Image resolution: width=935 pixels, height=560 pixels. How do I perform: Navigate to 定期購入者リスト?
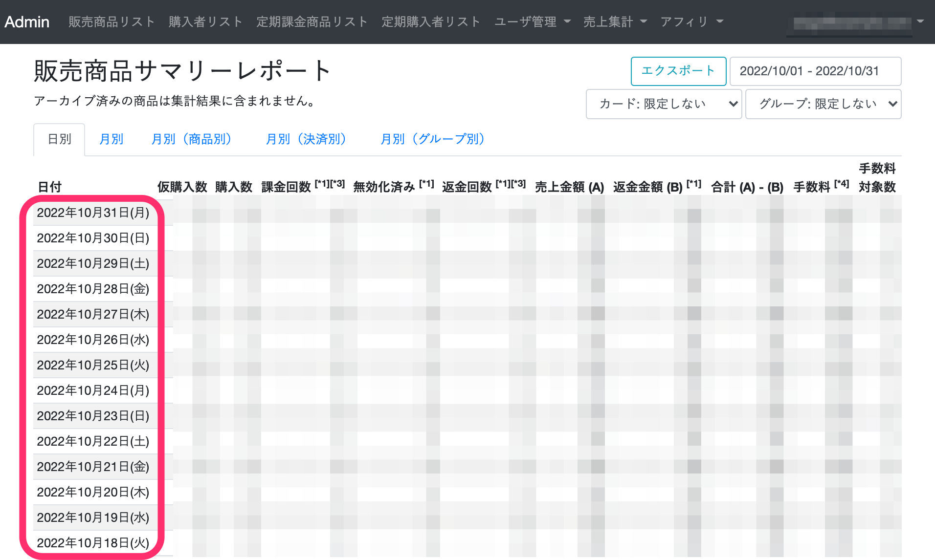pyautogui.click(x=431, y=22)
